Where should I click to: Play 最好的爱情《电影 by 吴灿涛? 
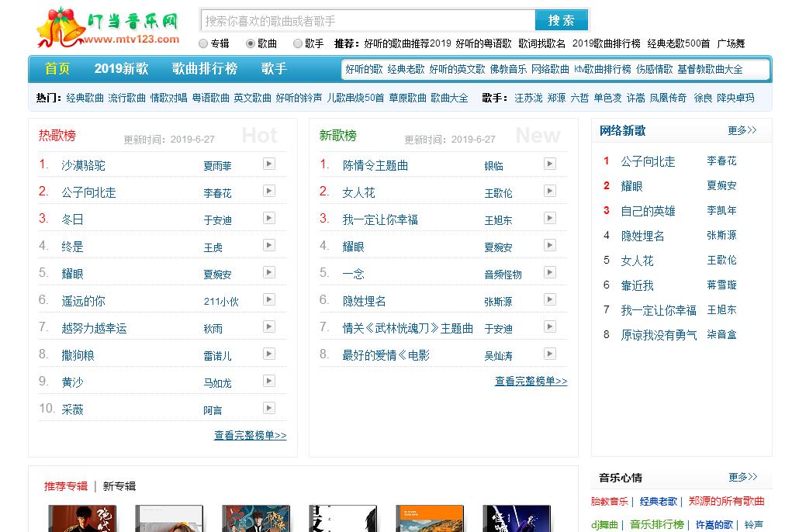tap(549, 354)
